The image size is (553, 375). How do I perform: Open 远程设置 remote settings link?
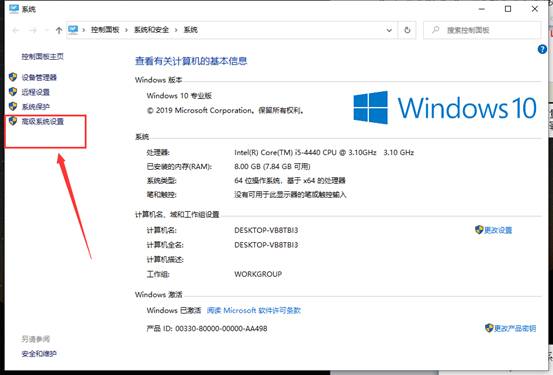(x=36, y=92)
